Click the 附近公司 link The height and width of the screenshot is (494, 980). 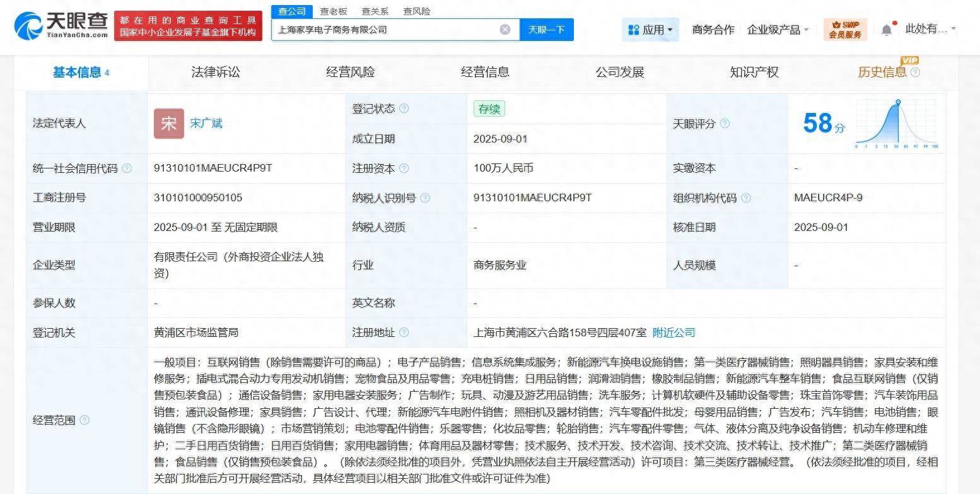[x=674, y=332]
